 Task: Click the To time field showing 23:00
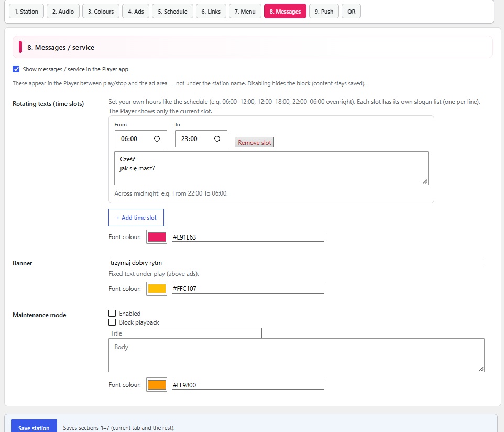point(201,138)
